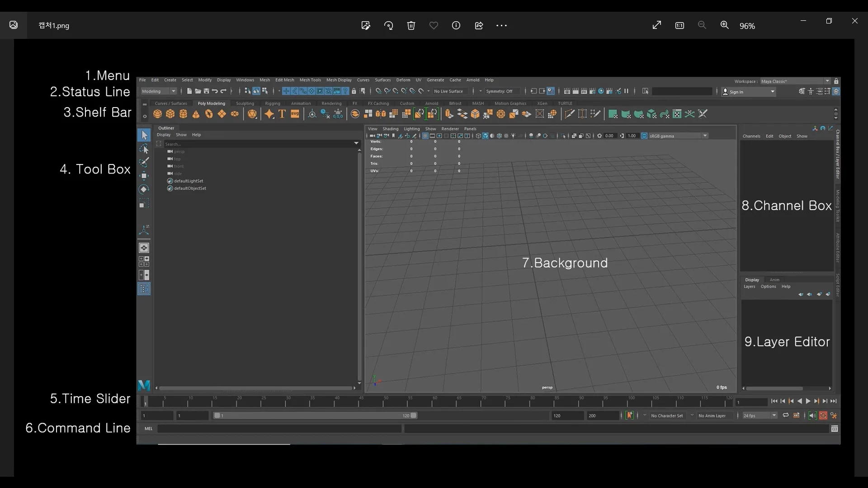
Task: Open the 24 fps playback speed dropdown
Action: coord(758,416)
